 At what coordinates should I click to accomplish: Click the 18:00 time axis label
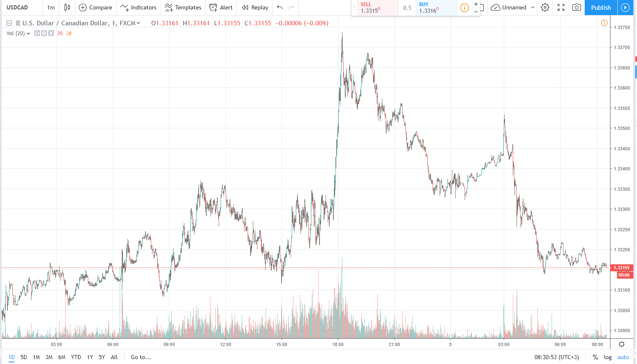(x=338, y=344)
